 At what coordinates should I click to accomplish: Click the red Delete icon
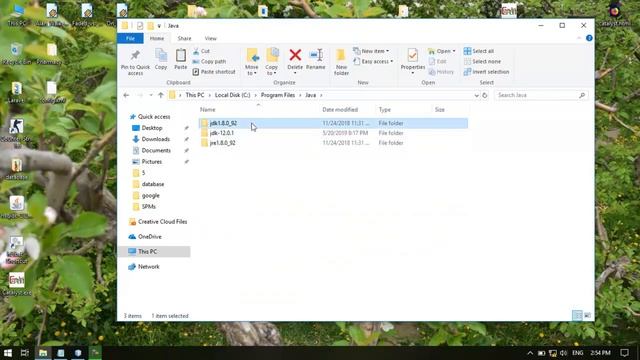[295, 55]
